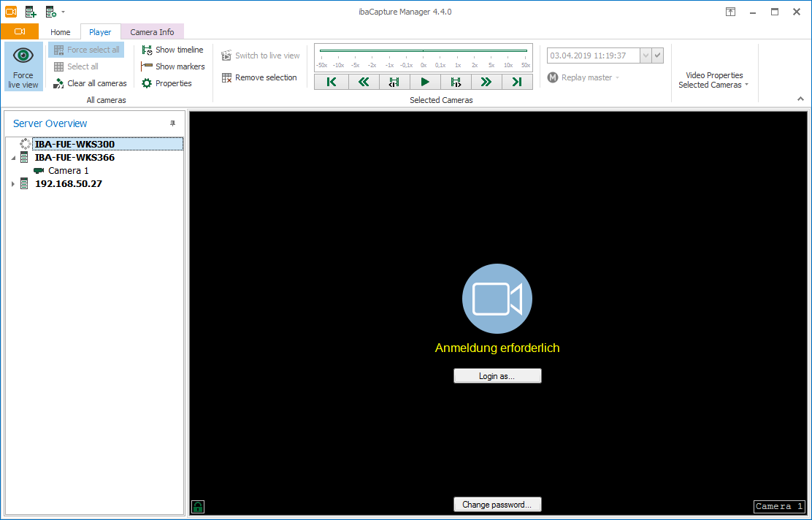Step one frame forward
812x520 pixels.
[x=456, y=82]
